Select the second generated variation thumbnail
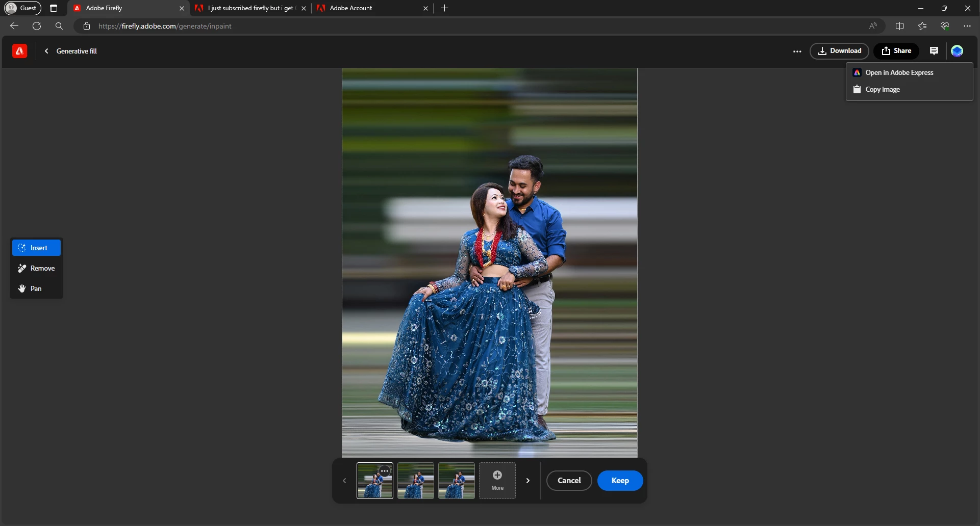The height and width of the screenshot is (526, 980). [x=416, y=481]
